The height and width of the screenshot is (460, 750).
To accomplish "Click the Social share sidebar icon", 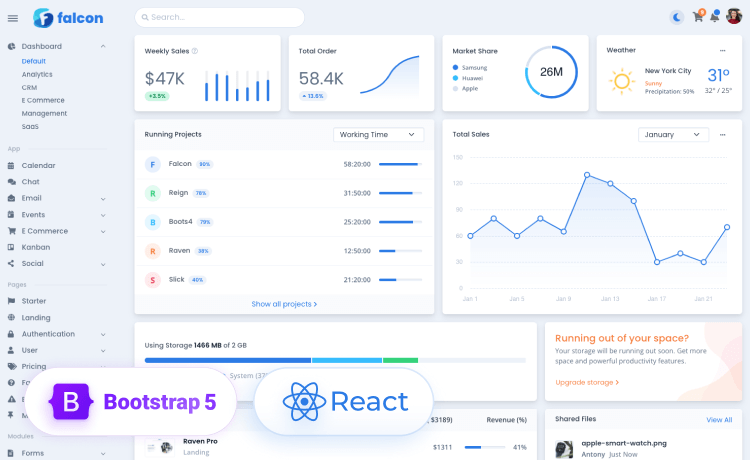I will click(11, 263).
